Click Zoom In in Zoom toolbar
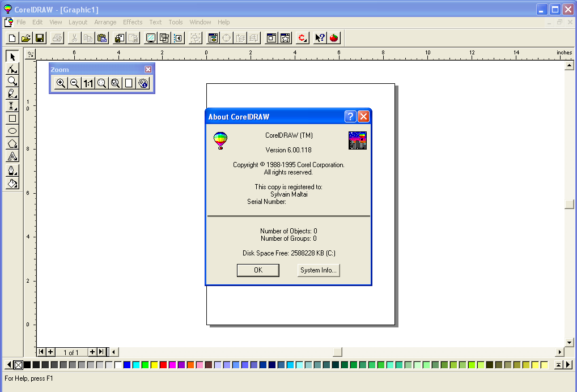 pyautogui.click(x=61, y=83)
